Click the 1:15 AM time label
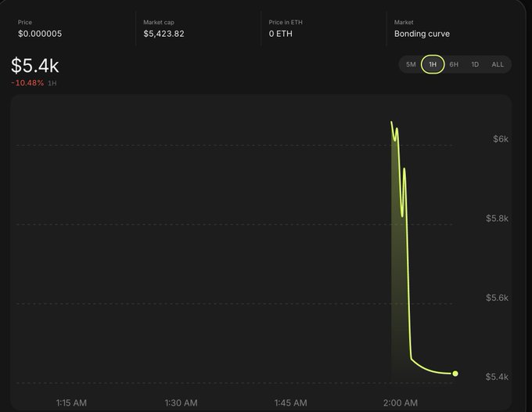Viewport: 532px width, 412px height. [x=71, y=403]
